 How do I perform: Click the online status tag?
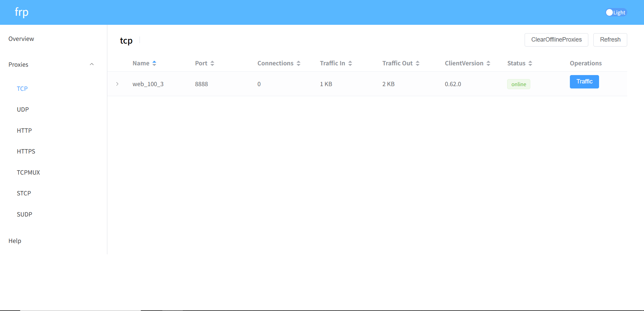[519, 84]
